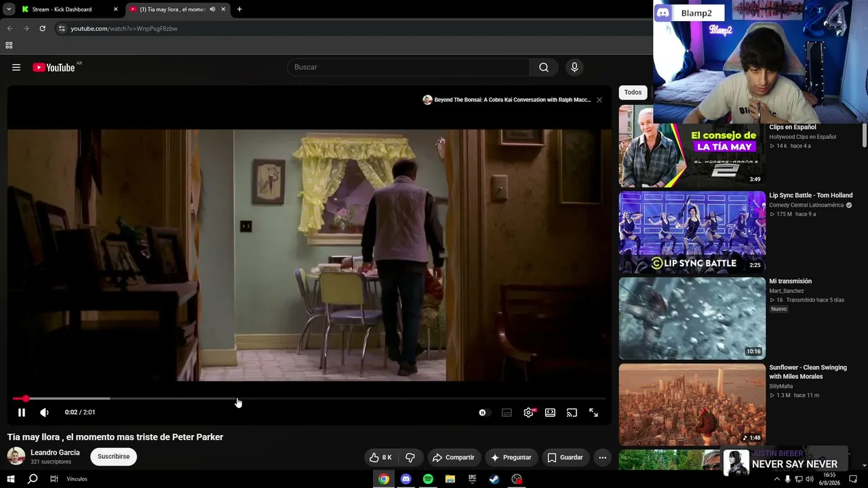868x488 pixels.
Task: Mute tab using audio speaker icon
Action: click(x=212, y=9)
